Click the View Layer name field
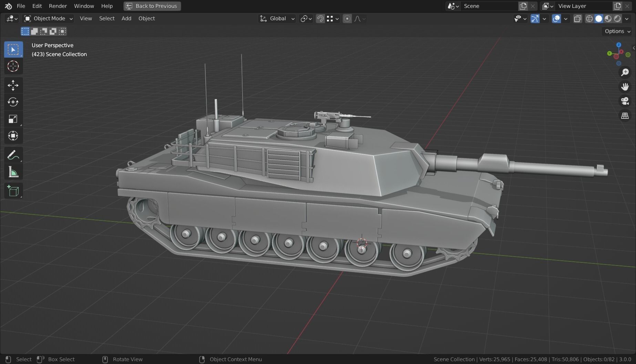The image size is (636, 364). click(584, 6)
